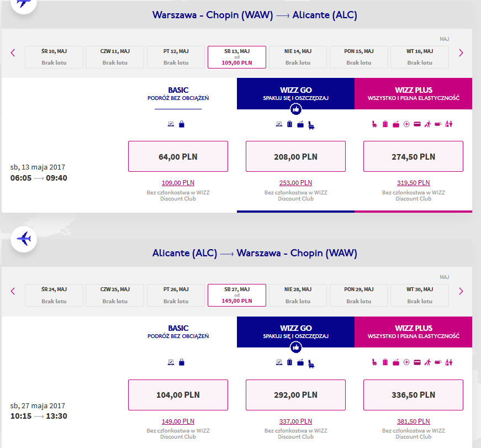Click refund card icon under outbound WIZZ PLUS
Viewport: 481px width, 448px height.
(417, 124)
